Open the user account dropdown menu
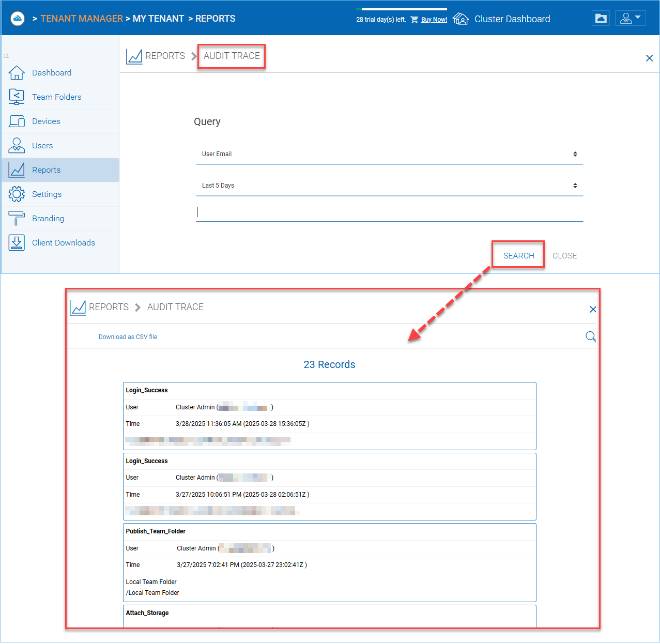The image size is (660, 644). click(x=630, y=19)
